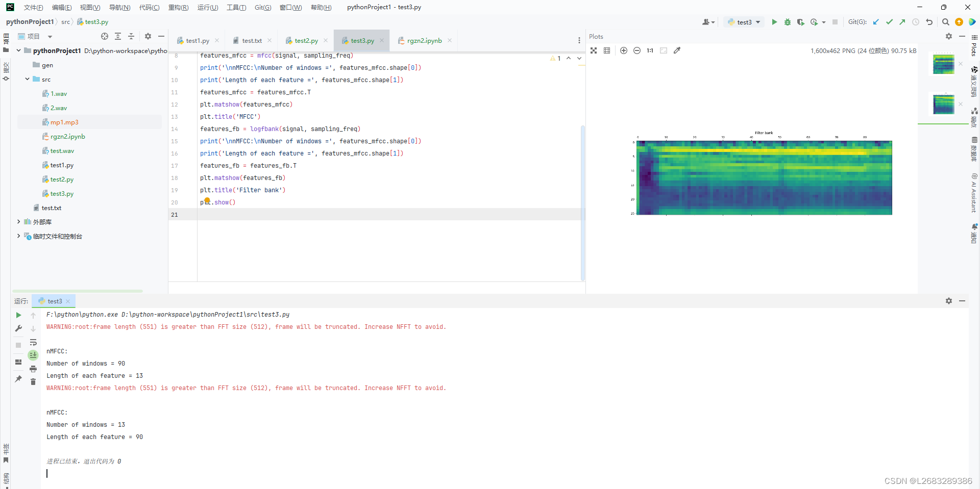This screenshot has height=489, width=980.
Task: Show grid in the Plots toolbar
Action: tap(607, 50)
